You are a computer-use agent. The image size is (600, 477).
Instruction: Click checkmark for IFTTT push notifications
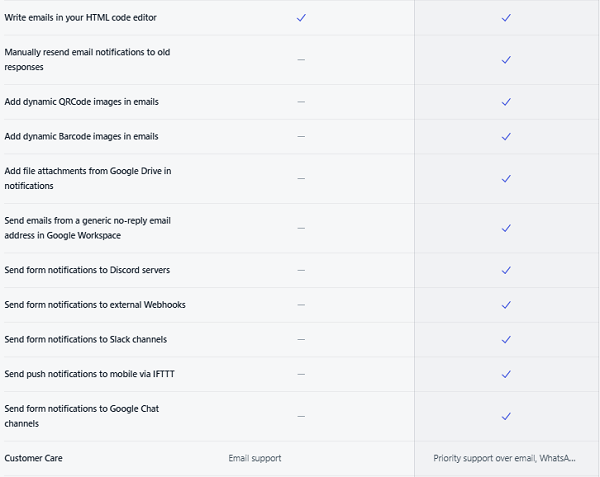(506, 374)
